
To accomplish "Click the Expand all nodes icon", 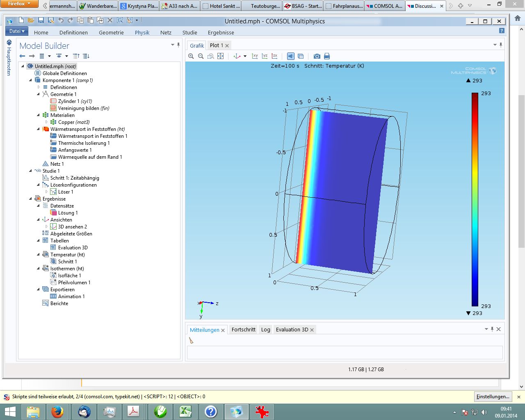I will coord(86,56).
